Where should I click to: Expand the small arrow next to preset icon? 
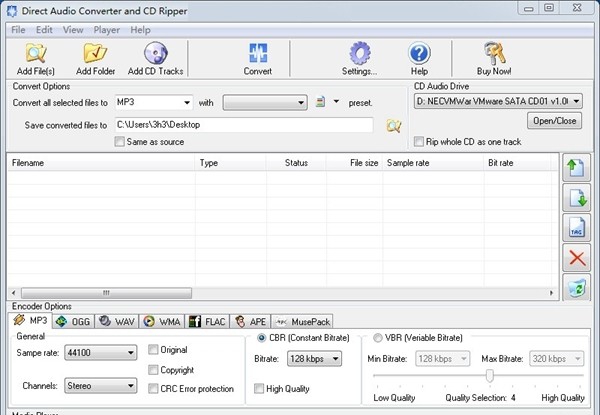tap(336, 102)
